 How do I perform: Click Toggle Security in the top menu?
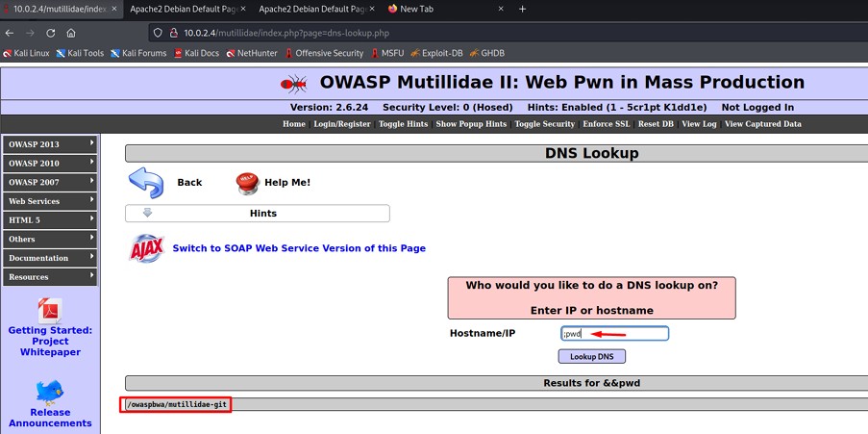545,124
